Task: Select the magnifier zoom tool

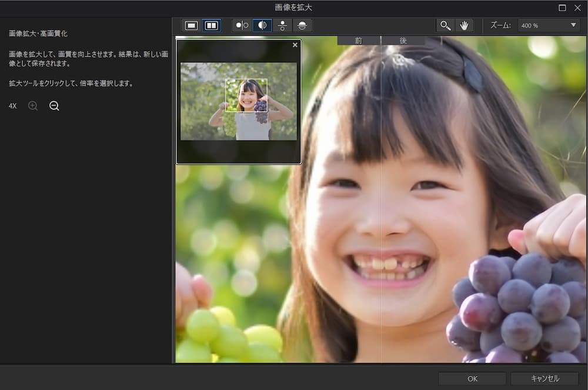Action: pos(445,25)
